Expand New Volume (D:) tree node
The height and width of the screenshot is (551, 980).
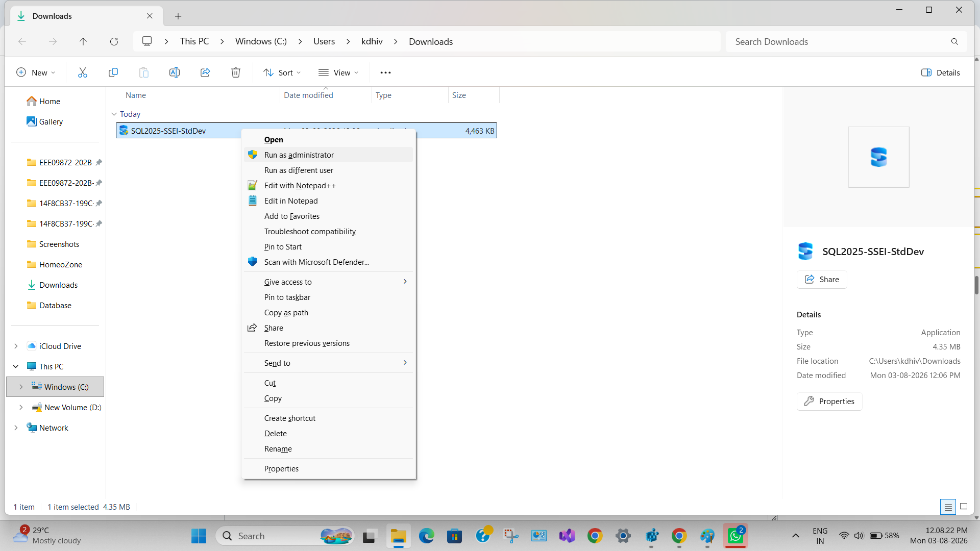21,407
